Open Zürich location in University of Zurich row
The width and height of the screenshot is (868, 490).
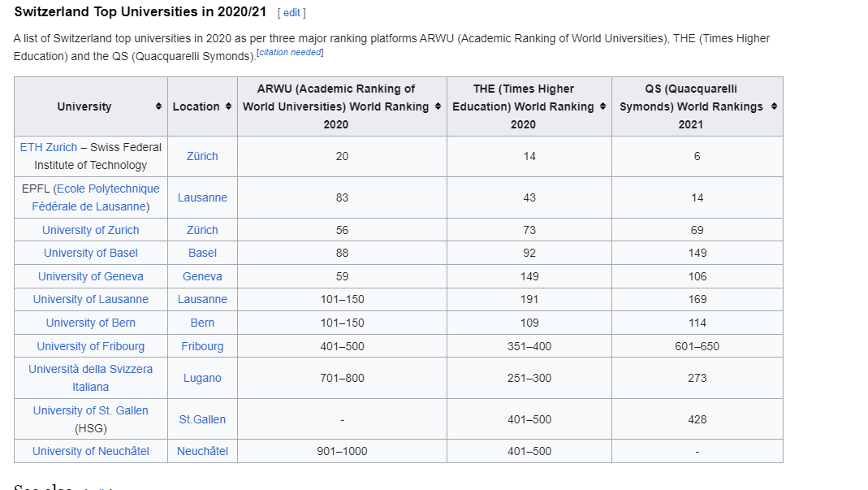click(x=203, y=230)
